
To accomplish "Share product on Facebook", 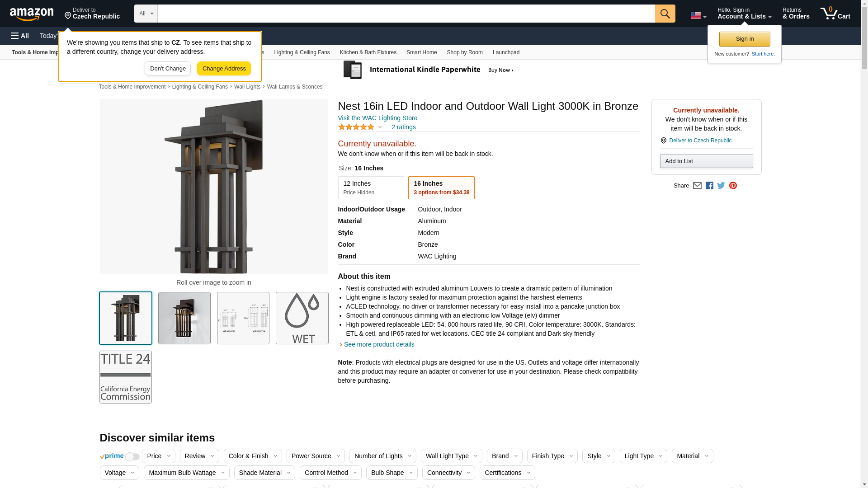I will tap(709, 186).
